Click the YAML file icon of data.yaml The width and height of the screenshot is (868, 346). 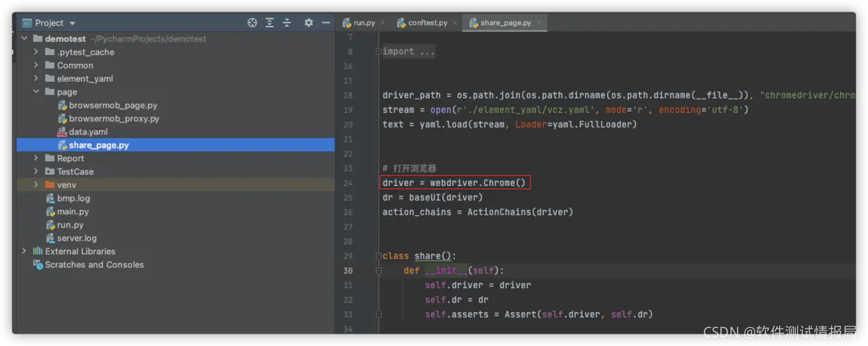pyautogui.click(x=62, y=132)
